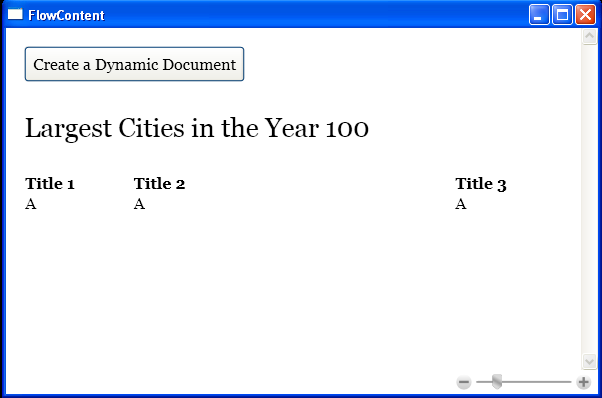Click the Largest Cities in the Year 100 heading
Image resolution: width=602 pixels, height=398 pixels.
(x=197, y=128)
